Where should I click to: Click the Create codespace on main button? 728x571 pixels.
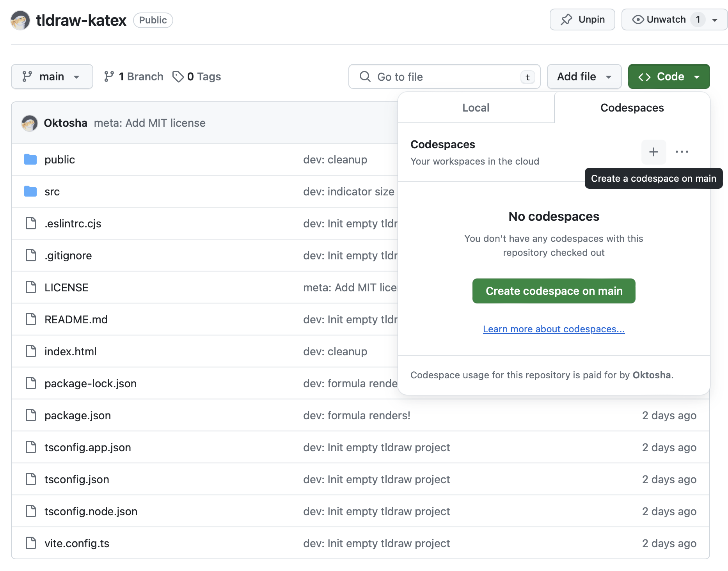[x=554, y=291]
